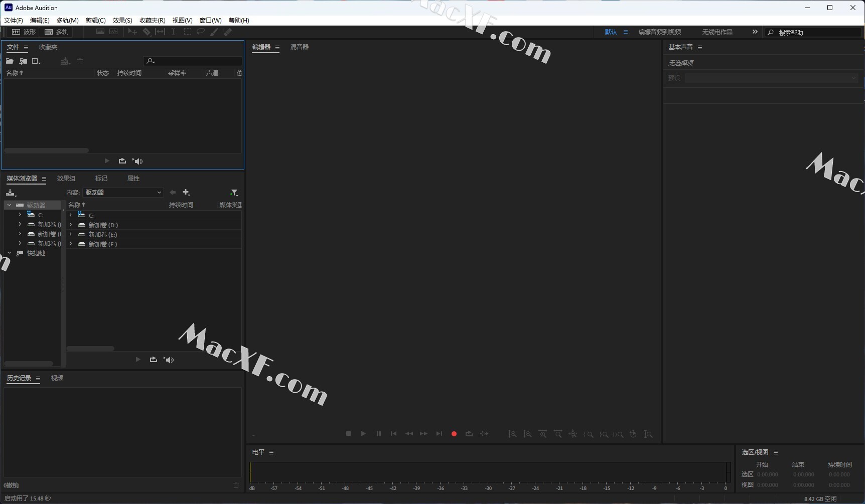Open New File dropdown in Files panel
The height and width of the screenshot is (504, 865).
(x=36, y=61)
